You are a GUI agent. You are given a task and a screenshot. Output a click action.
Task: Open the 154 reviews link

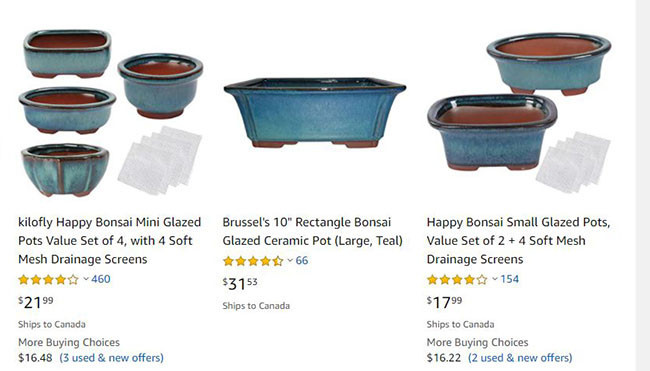pyautogui.click(x=509, y=279)
